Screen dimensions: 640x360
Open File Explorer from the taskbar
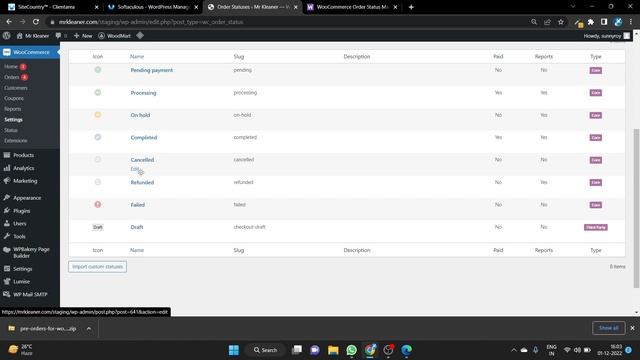pyautogui.click(x=333, y=350)
